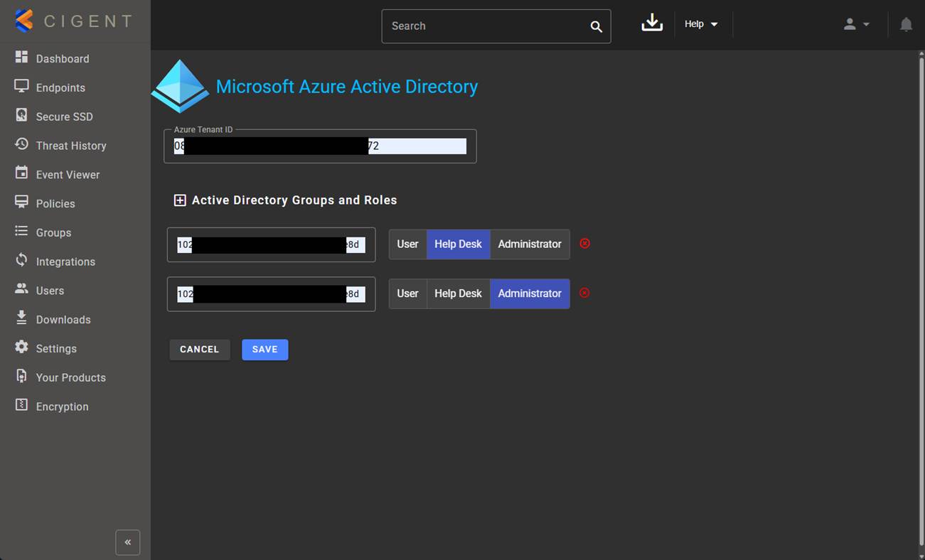
Task: Open the Your Products link
Action: point(71,377)
